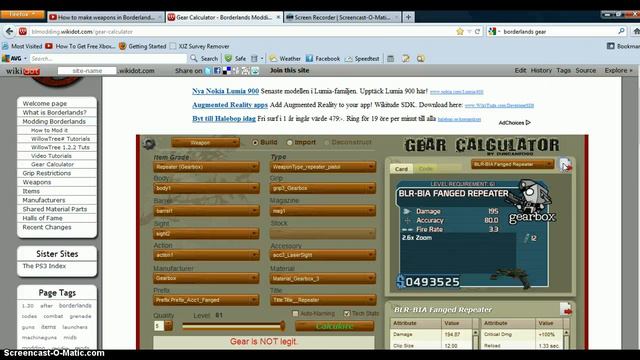This screenshot has width=640, height=360.
Task: Open the Type dropdown showing WeaponType_repeater_pistol
Action: pyautogui.click(x=322, y=167)
